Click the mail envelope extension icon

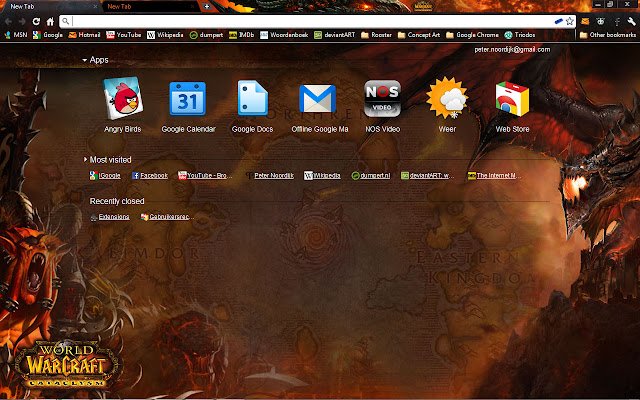coord(585,21)
